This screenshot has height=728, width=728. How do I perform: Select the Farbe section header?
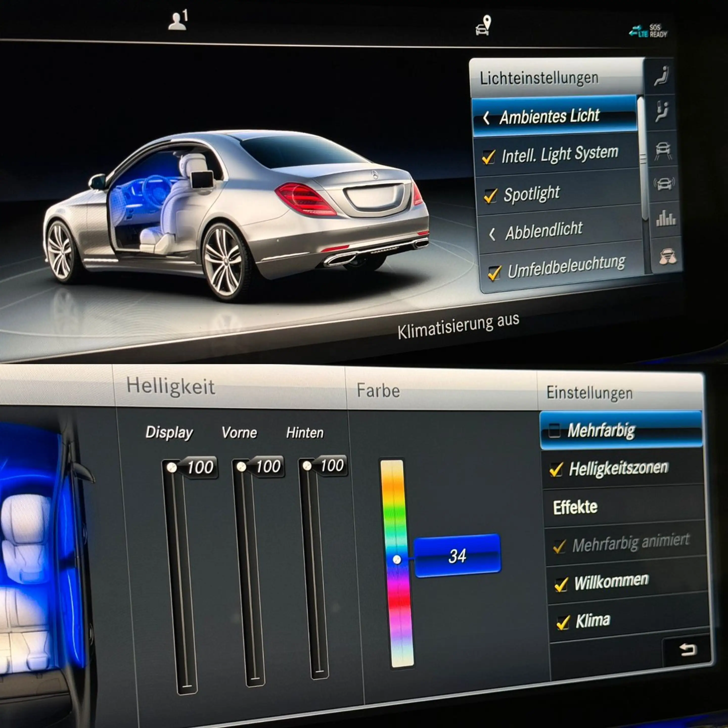(x=378, y=390)
